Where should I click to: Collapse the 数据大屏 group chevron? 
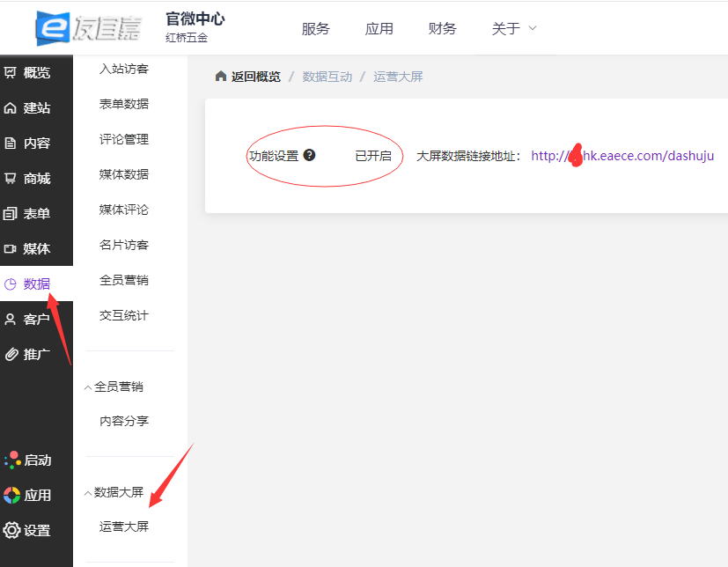pos(88,493)
